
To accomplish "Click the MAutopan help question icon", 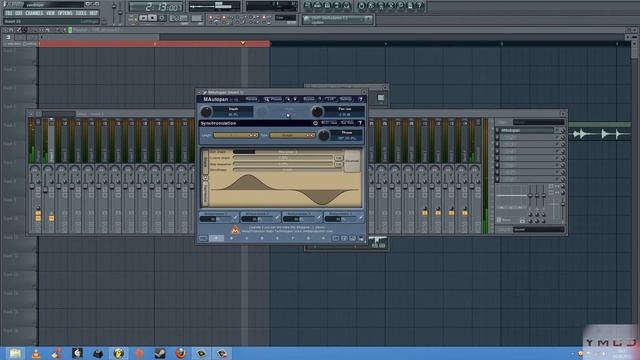I will 360,99.
